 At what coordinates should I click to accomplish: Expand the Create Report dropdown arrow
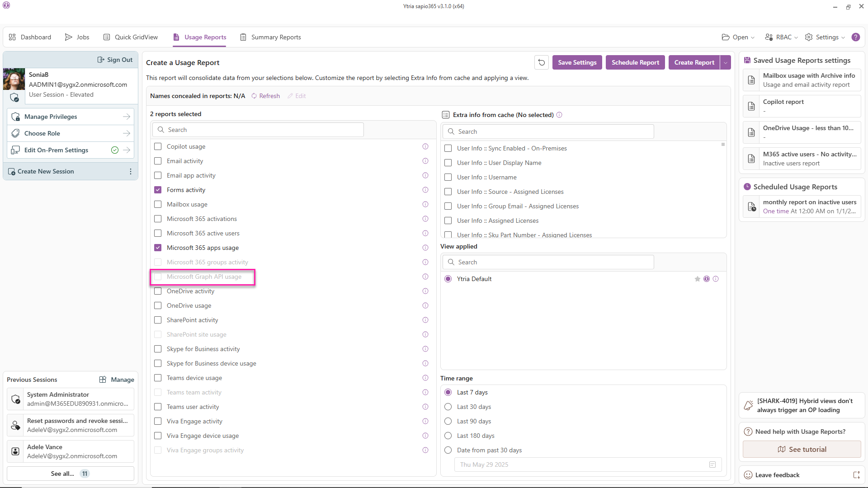726,62
